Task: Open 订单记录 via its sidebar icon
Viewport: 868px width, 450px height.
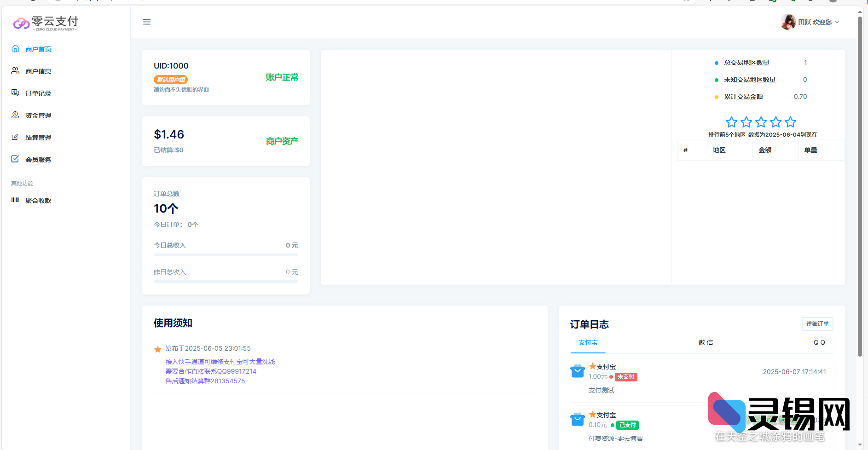Action: pos(15,93)
